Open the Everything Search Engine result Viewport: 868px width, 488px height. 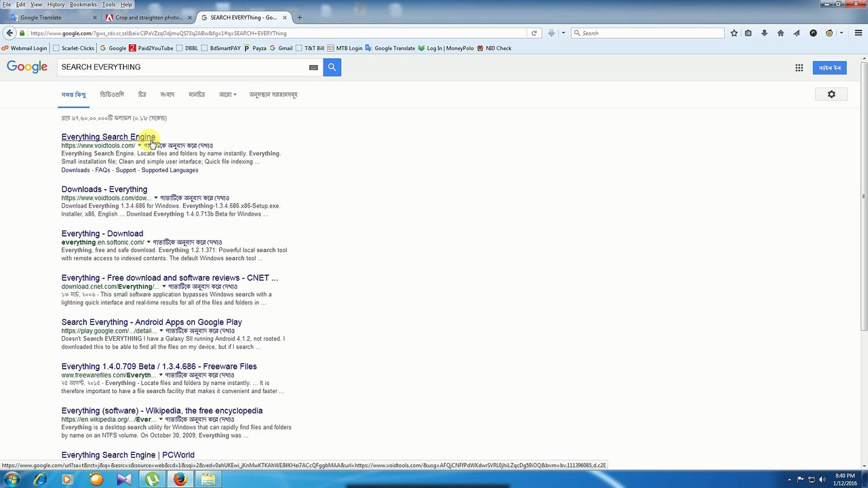[x=108, y=137]
